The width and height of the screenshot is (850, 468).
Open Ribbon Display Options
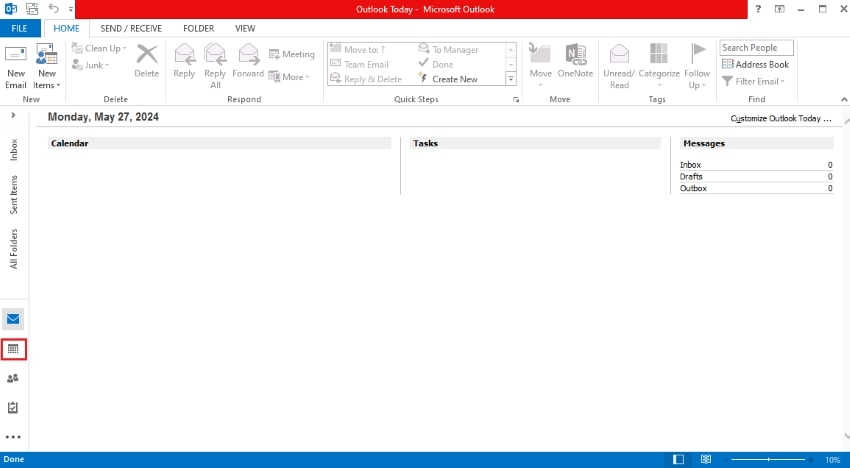[780, 9]
